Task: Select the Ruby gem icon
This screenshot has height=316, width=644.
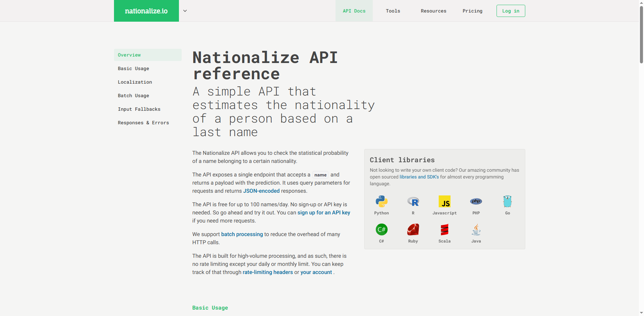Action: pyautogui.click(x=413, y=230)
